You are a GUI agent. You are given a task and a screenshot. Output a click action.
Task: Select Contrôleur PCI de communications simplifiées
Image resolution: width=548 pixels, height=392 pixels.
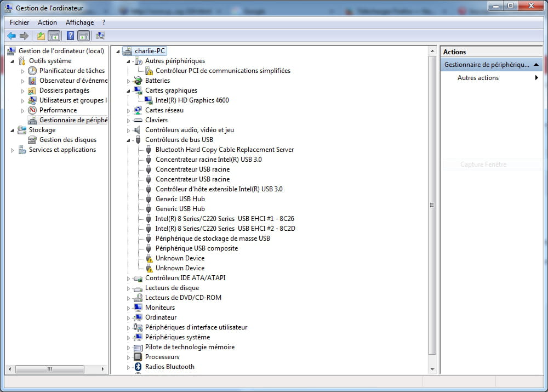(x=222, y=71)
